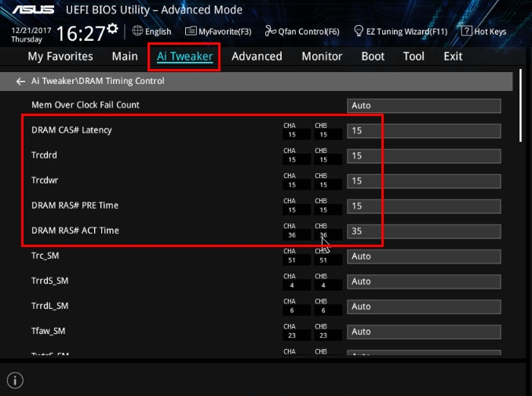This screenshot has width=532, height=396.
Task: Click the ASUS logo
Action: point(33,9)
